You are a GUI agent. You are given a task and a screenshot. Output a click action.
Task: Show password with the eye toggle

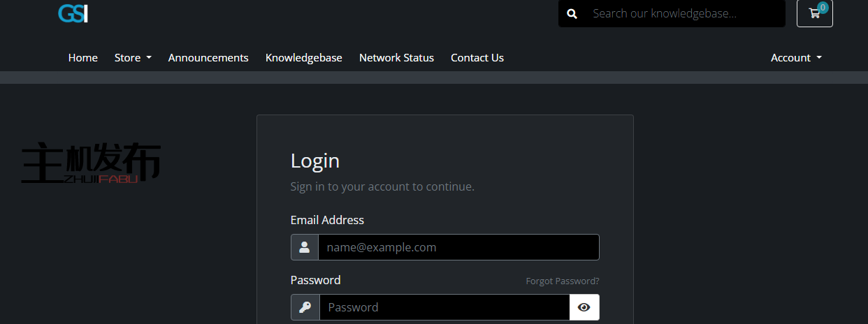tap(584, 307)
